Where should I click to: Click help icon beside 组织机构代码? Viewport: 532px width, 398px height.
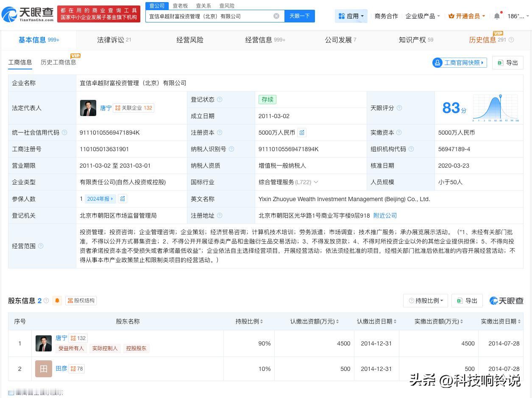[411, 149]
